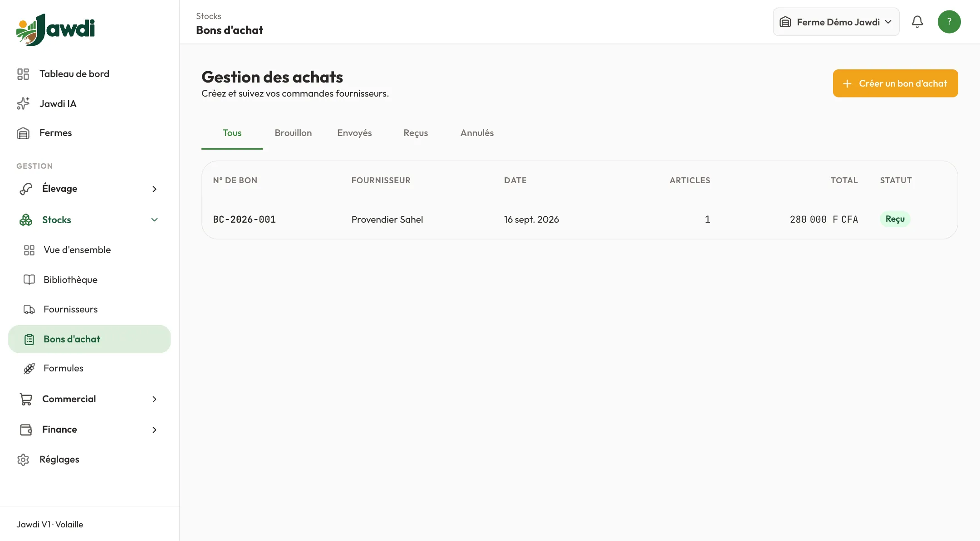Expand the Finance section chevron
The image size is (980, 541).
[x=154, y=429]
